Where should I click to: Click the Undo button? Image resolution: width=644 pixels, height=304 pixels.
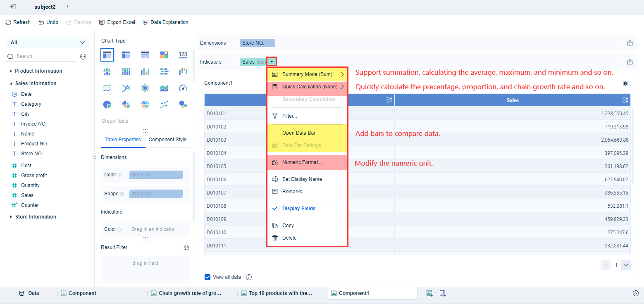[48, 22]
